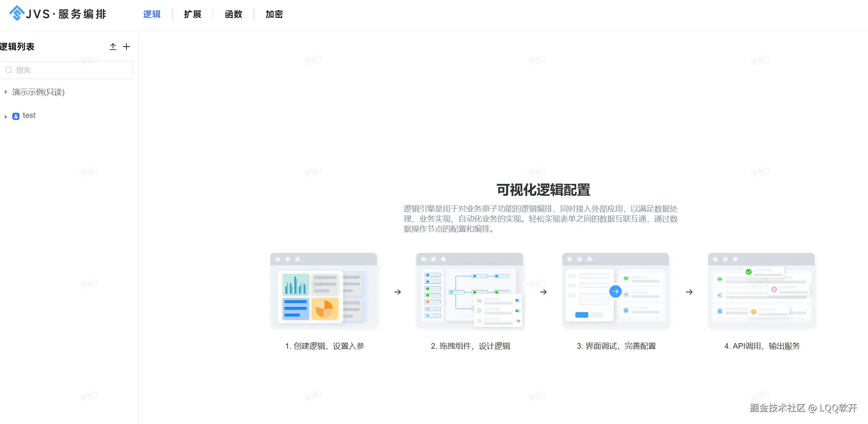
Task: Click the plus icon to create new logic
Action: click(127, 47)
